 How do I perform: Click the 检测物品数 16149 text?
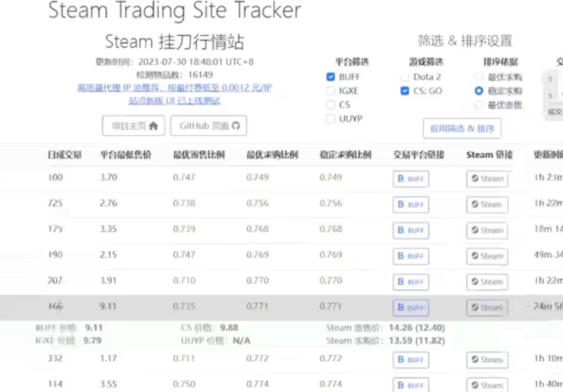click(x=174, y=75)
